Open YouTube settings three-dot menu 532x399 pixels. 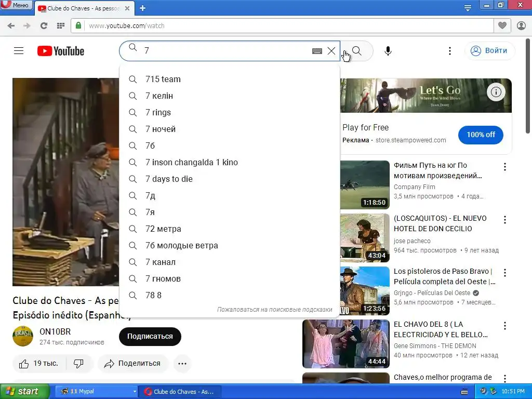[450, 51]
